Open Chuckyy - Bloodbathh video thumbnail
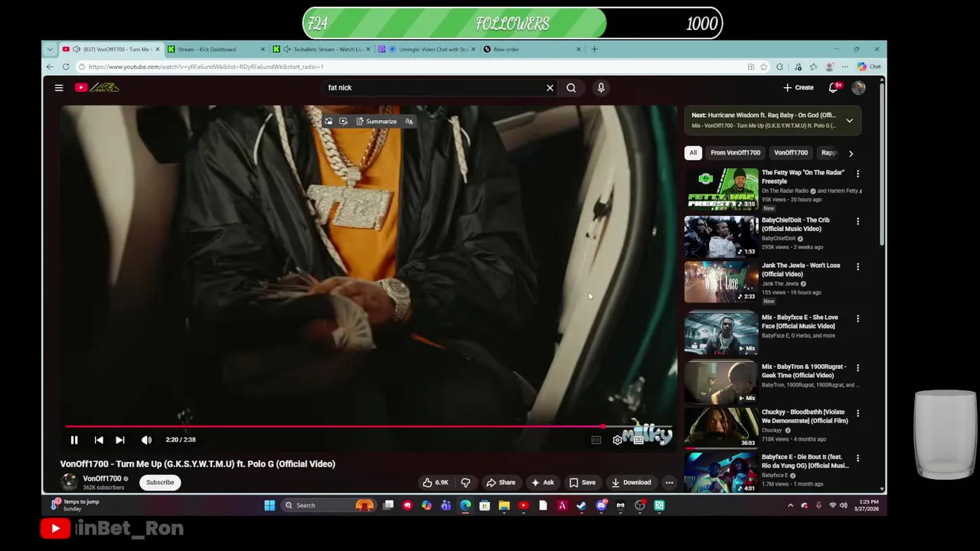The image size is (980, 551). (720, 428)
